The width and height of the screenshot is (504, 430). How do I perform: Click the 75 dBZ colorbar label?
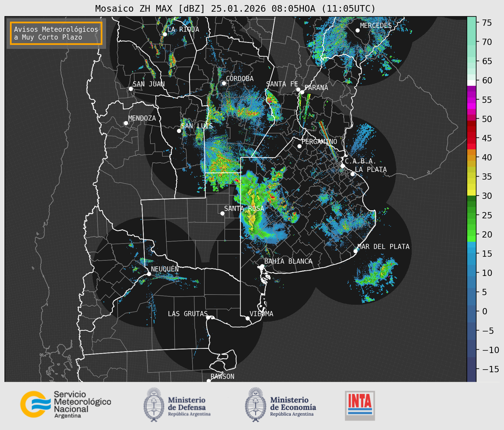pyautogui.click(x=487, y=23)
